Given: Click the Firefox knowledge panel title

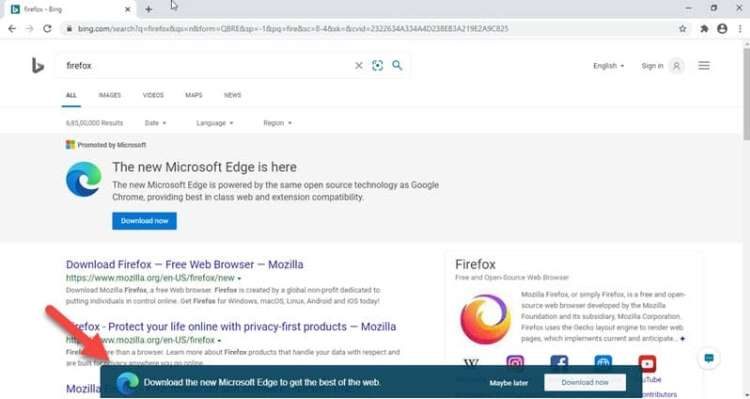Looking at the screenshot, I should 475,265.
